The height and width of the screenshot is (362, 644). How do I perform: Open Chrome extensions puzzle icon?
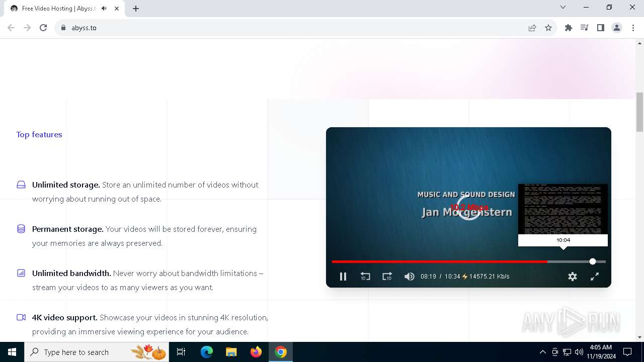[569, 28]
